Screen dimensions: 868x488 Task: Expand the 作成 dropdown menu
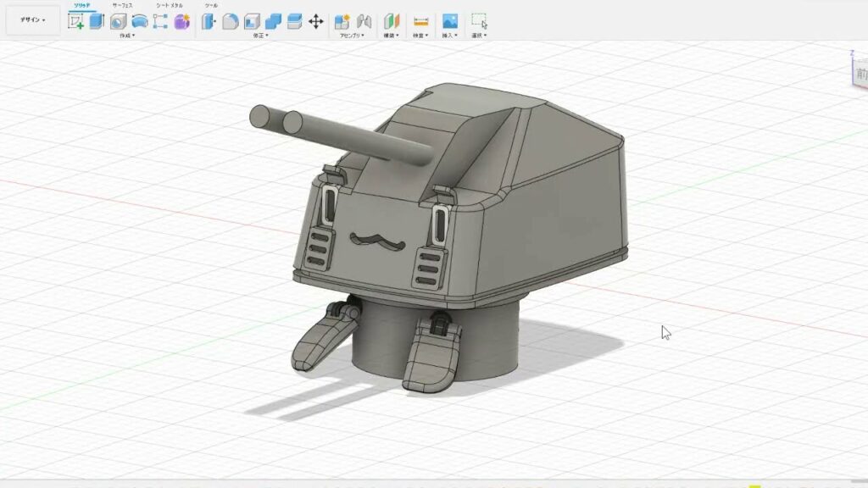coord(126,36)
